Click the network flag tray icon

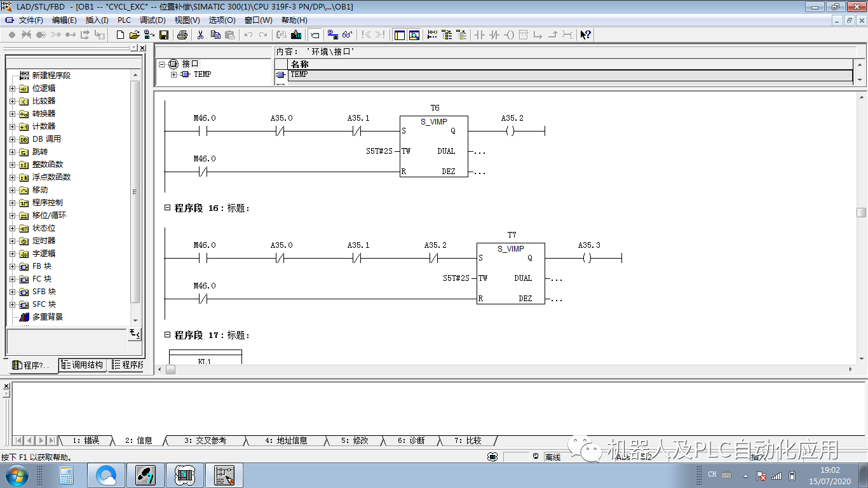(761, 475)
